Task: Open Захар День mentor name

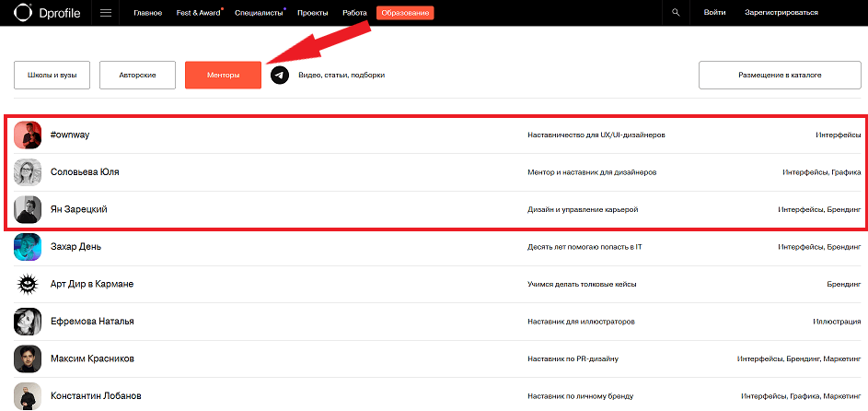Action: tap(75, 246)
